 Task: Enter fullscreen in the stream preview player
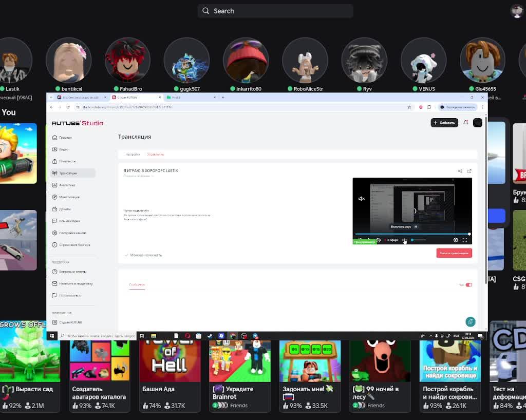point(464,240)
